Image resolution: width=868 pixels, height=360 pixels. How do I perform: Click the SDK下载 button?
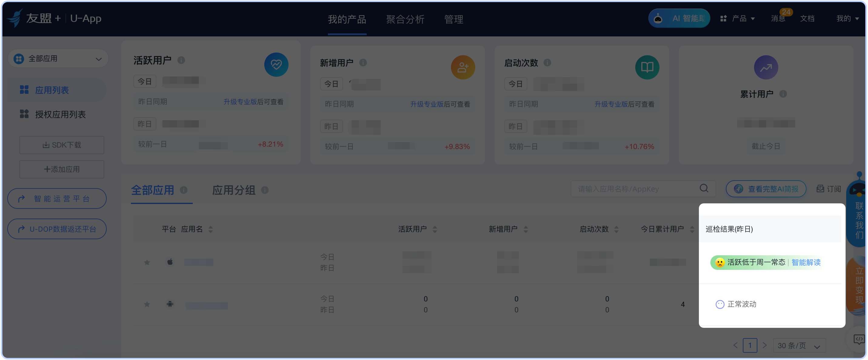[x=62, y=145]
